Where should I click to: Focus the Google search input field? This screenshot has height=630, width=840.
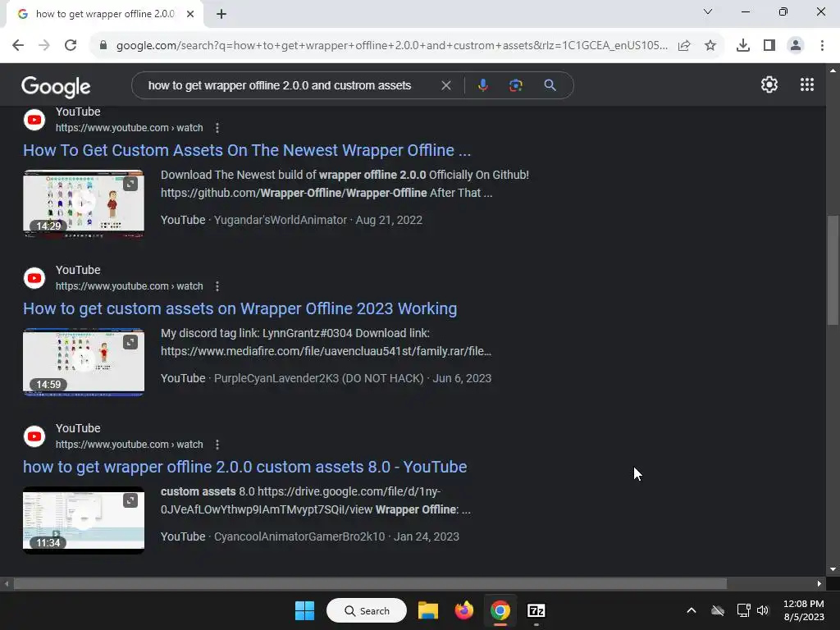tap(280, 85)
